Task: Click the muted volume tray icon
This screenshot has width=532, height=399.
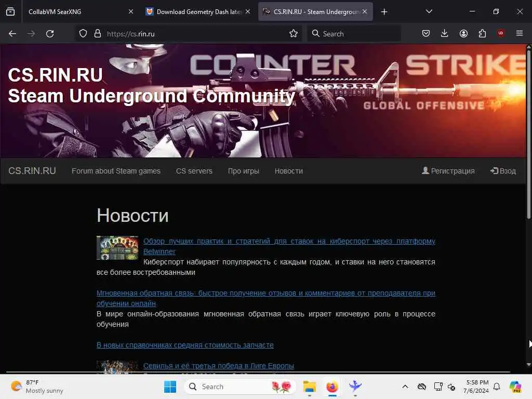Action: pyautogui.click(x=451, y=387)
